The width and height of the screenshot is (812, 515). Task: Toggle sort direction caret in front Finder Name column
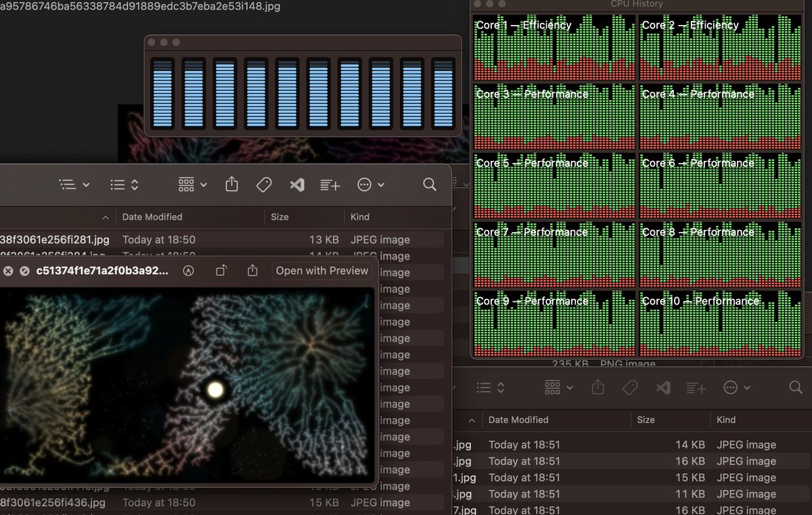pos(105,217)
